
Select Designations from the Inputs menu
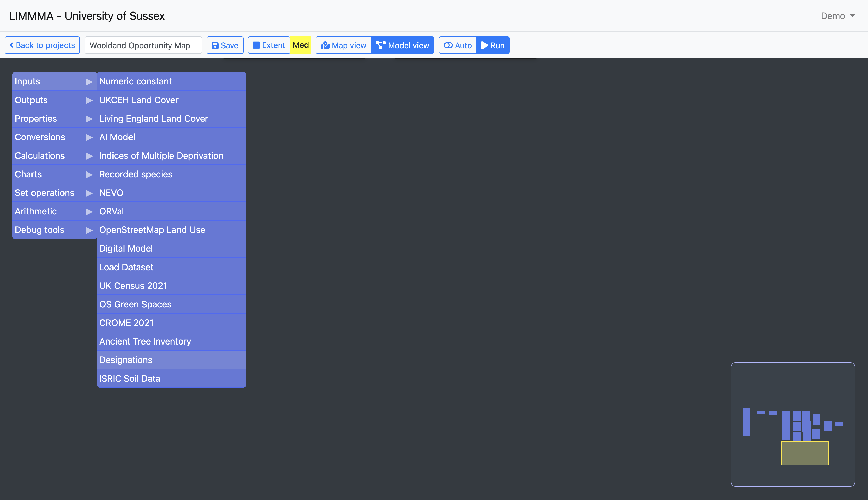point(126,360)
